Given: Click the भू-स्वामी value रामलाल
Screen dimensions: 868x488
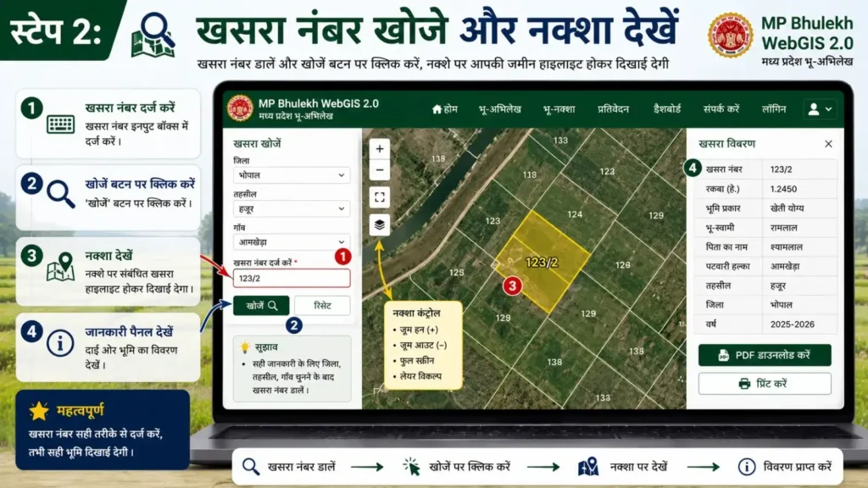Looking at the screenshot, I should click(x=783, y=227).
